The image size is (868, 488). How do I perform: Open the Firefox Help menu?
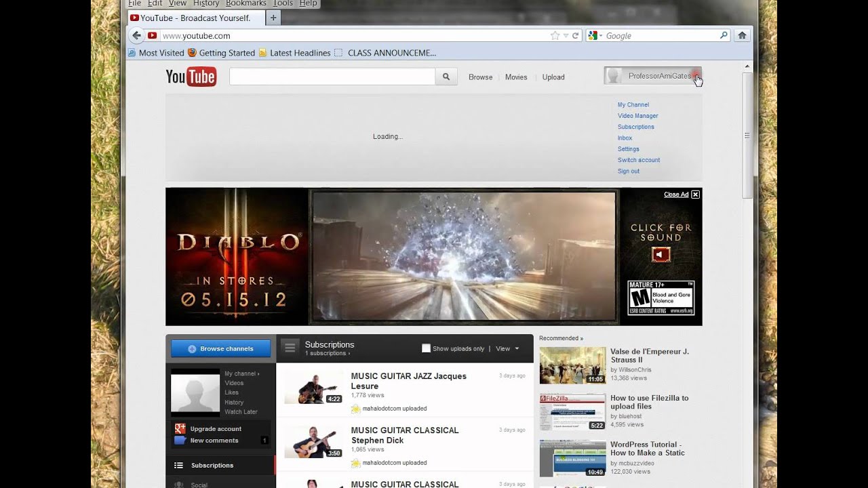pyautogui.click(x=309, y=3)
